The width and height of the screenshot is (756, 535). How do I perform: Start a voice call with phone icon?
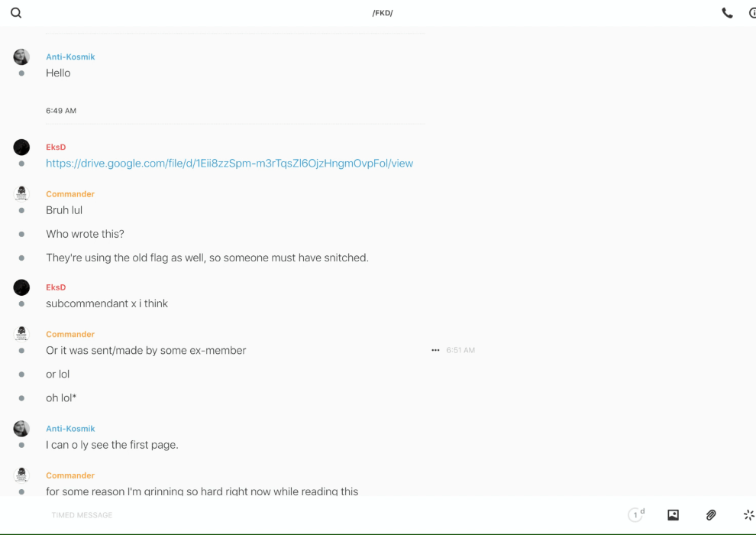727,13
